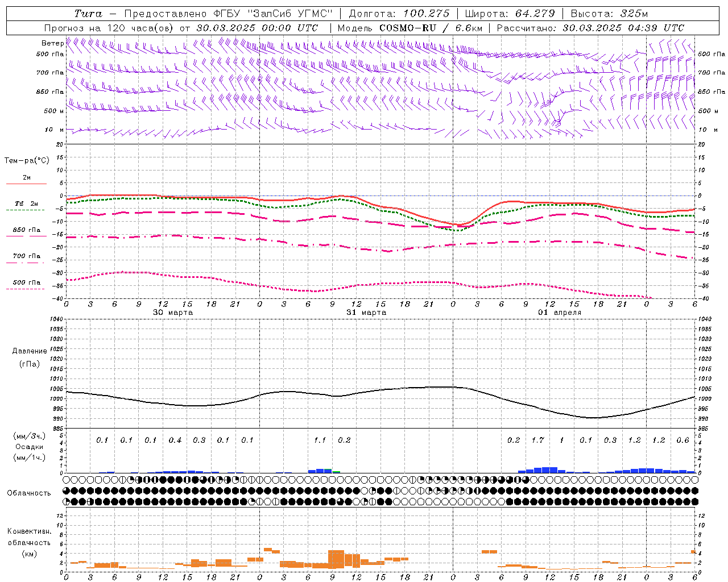
Task: Click the dotted 500 гПа temperature legend line
Action: [26, 289]
